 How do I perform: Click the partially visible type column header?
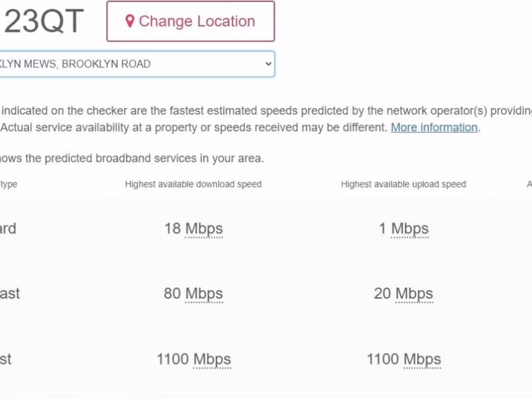(8, 184)
